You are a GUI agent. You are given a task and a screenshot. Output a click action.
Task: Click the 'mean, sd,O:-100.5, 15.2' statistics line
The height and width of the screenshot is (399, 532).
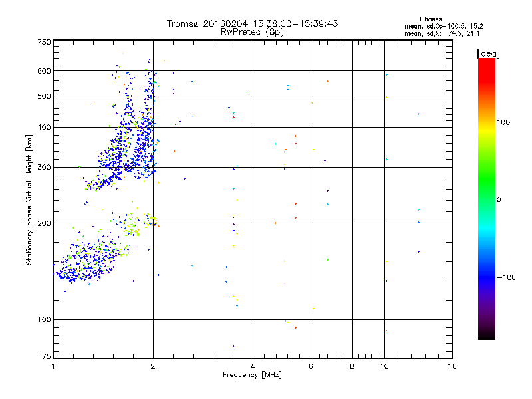click(444, 26)
